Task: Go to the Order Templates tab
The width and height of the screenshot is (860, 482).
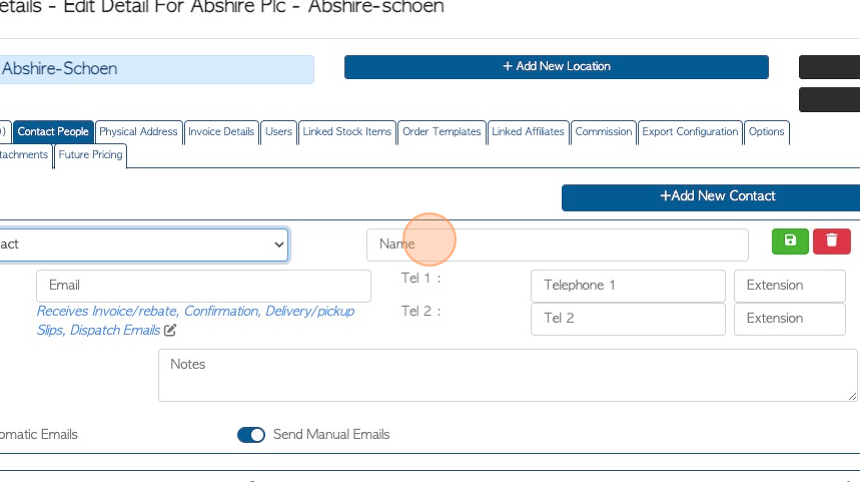Action: [442, 132]
